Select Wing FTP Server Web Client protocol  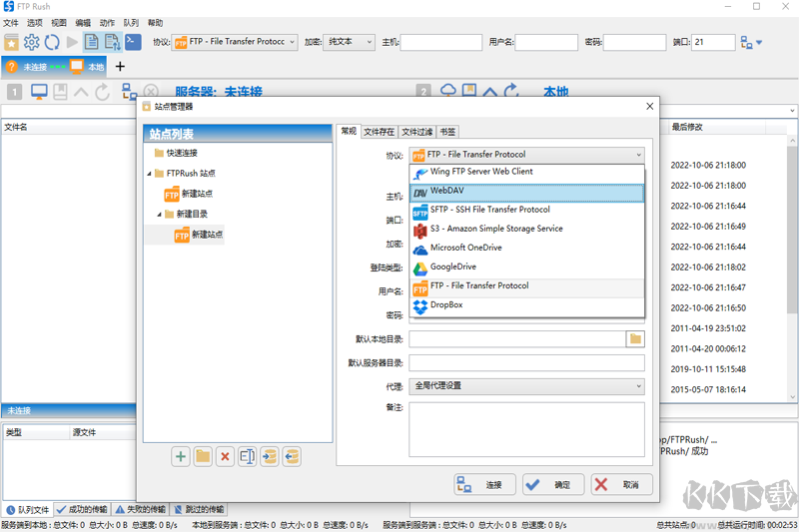(x=527, y=172)
